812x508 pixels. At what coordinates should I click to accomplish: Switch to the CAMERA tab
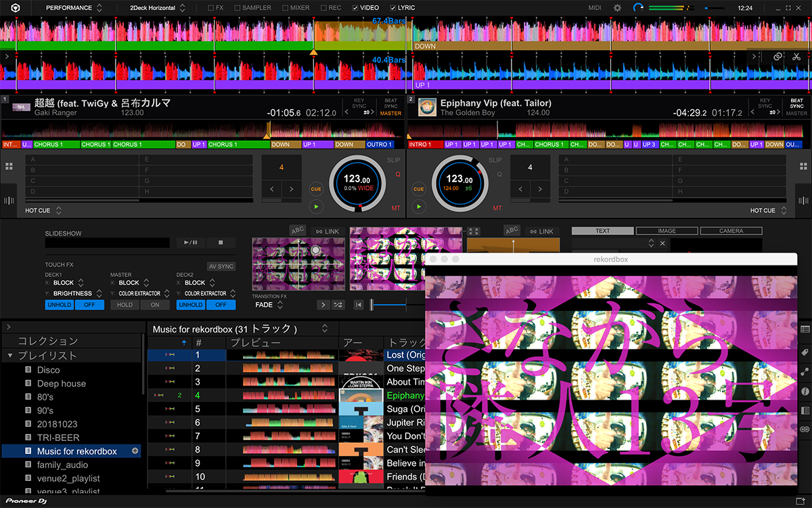(731, 231)
